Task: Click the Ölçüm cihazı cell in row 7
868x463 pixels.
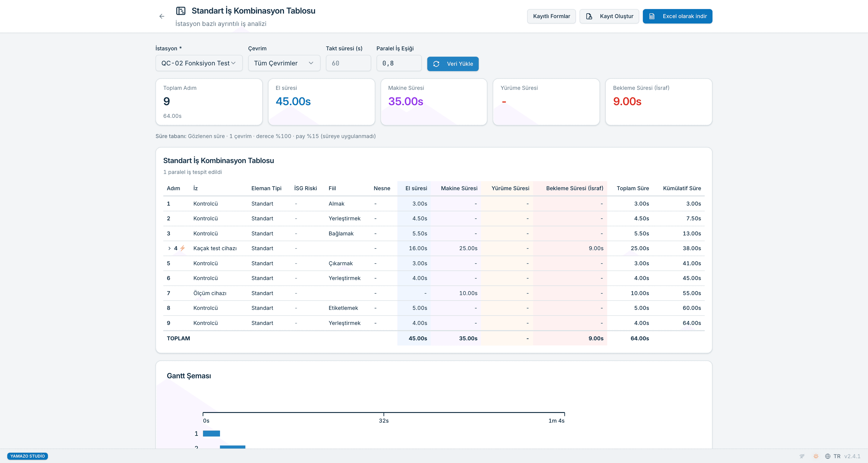Action: (x=210, y=293)
